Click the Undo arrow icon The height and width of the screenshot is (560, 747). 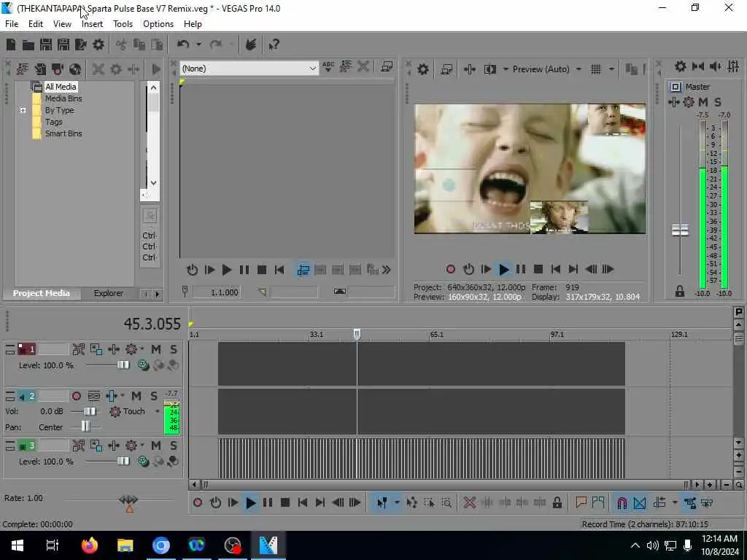point(183,44)
